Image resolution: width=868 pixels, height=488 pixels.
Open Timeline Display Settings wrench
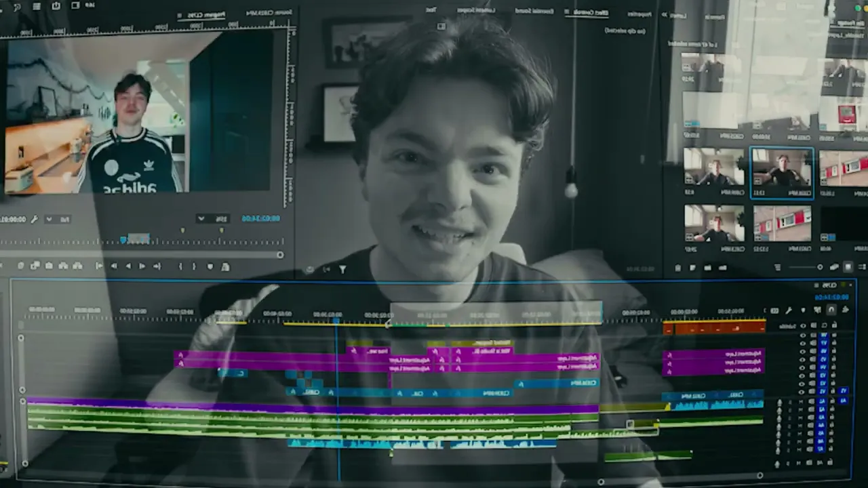click(789, 310)
